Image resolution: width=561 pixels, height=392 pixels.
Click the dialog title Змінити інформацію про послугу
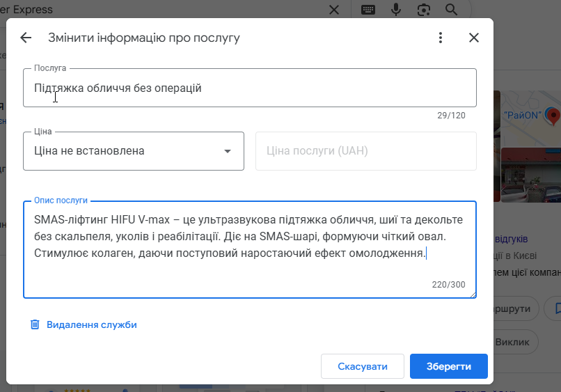coord(144,38)
